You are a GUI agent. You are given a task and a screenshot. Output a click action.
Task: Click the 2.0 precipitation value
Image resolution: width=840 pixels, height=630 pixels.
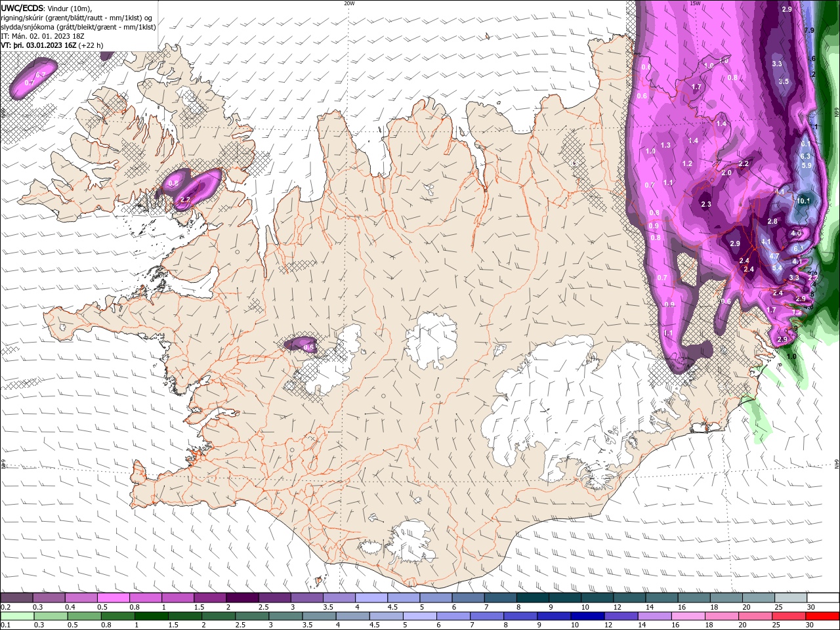click(x=726, y=173)
